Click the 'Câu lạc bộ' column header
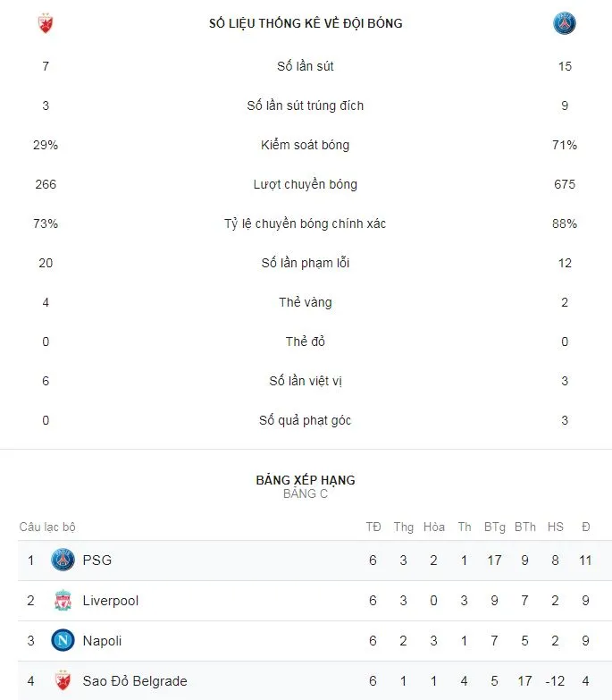This screenshot has width=612, height=700. coord(47,527)
